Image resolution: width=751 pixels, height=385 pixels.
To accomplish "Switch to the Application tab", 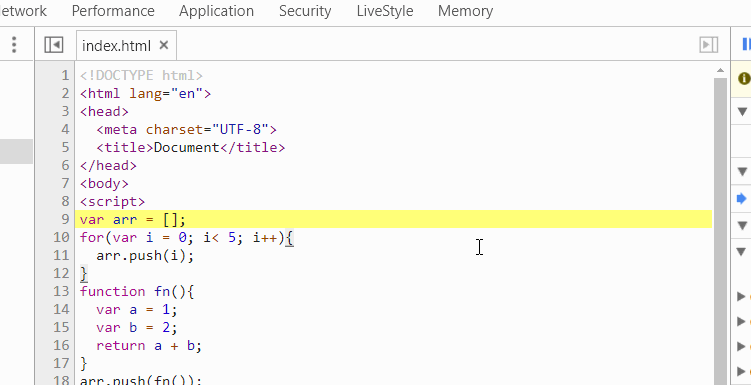I will (x=216, y=11).
